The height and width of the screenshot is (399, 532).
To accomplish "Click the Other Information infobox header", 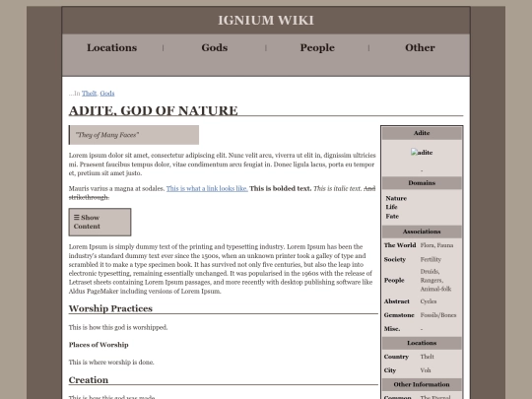I will pos(422,385).
